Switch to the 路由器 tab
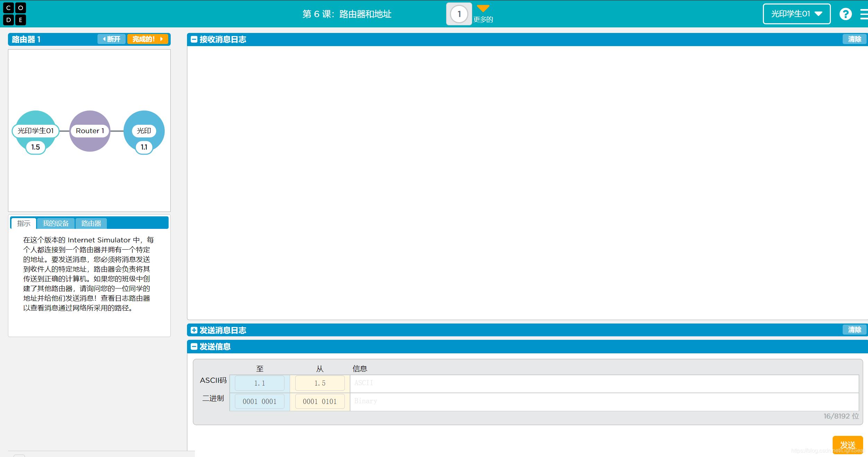 91,223
